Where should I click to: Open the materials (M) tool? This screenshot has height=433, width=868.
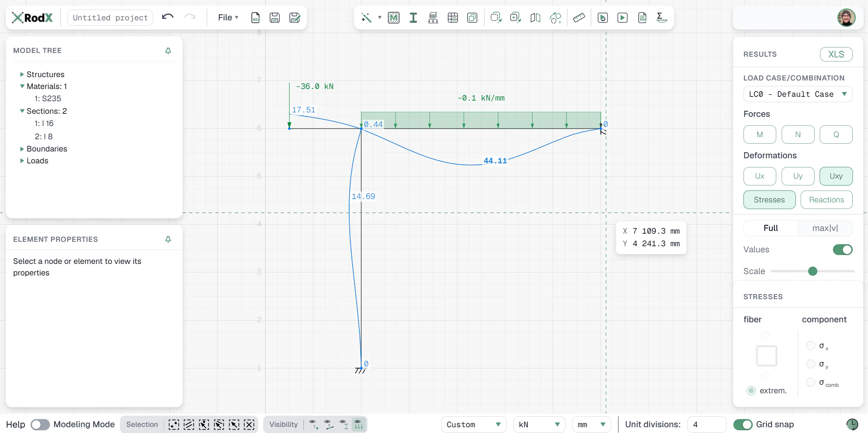[393, 18]
